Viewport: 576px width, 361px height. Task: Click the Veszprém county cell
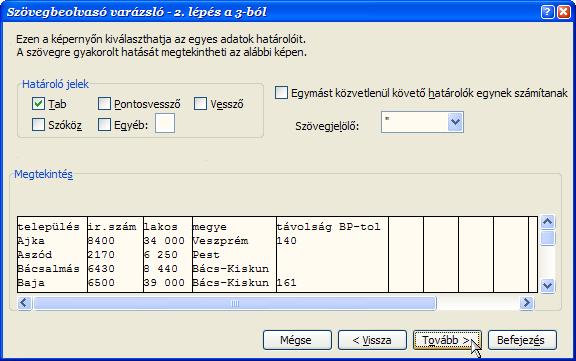click(221, 241)
